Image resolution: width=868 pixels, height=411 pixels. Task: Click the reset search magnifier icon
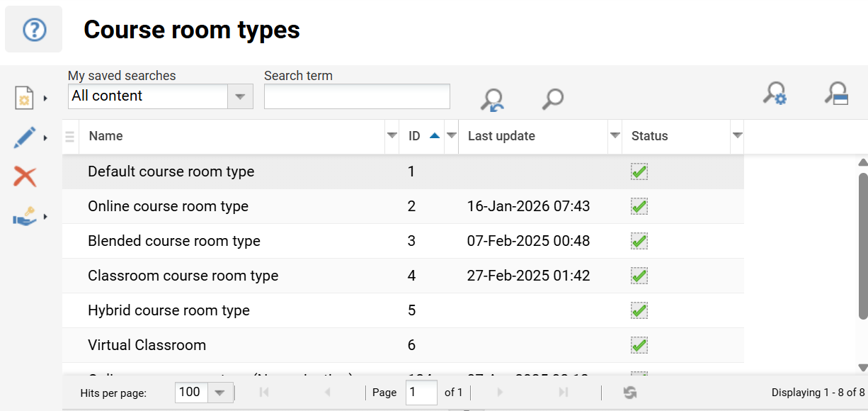coord(491,99)
